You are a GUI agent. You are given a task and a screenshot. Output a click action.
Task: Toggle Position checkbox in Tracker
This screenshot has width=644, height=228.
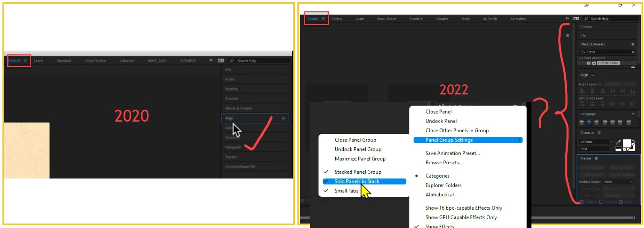pos(581,202)
